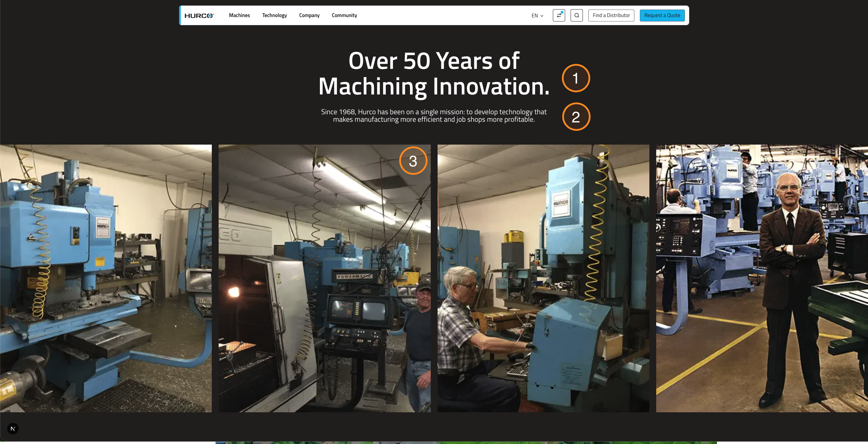Open the Community menu

pyautogui.click(x=344, y=15)
